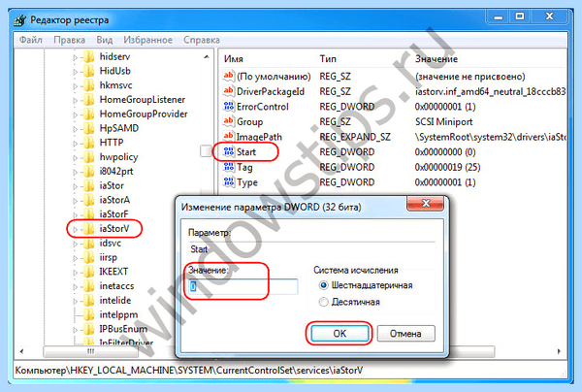This screenshot has width=582, height=392.
Task: Open the Избранное menu
Action: (x=147, y=40)
